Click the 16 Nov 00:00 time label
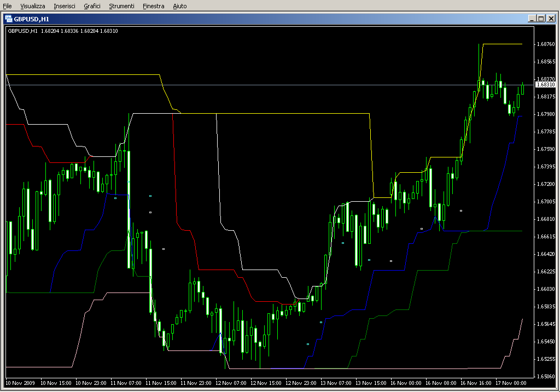The image size is (560, 392). click(x=406, y=383)
